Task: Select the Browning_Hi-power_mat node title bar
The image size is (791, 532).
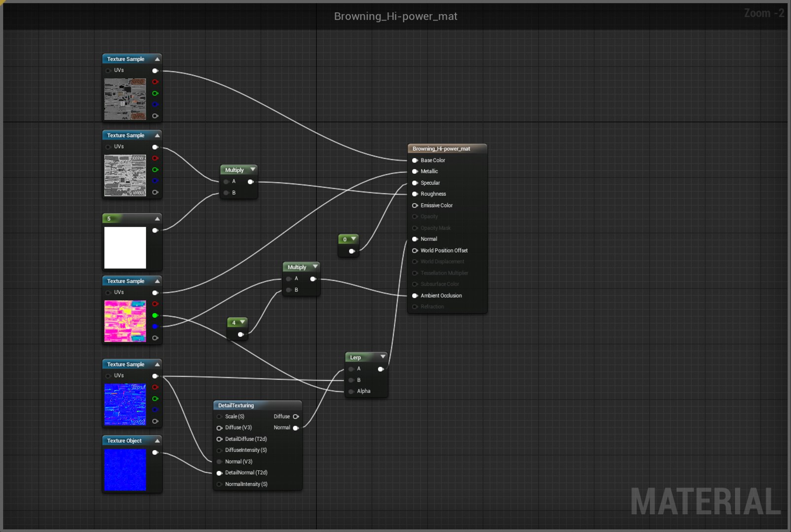Action: [447, 149]
